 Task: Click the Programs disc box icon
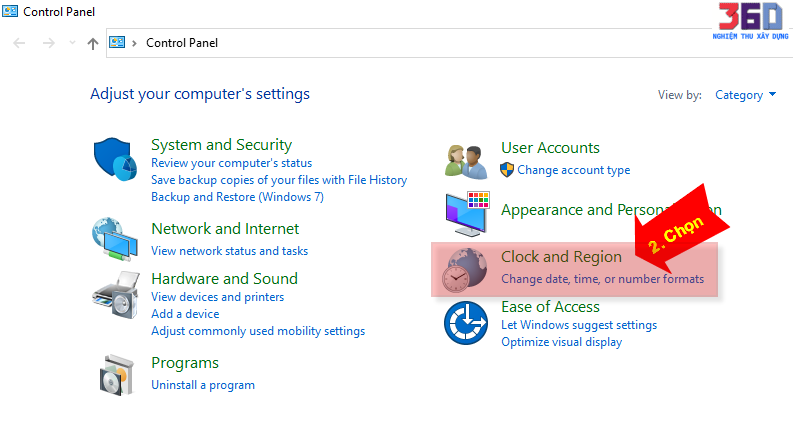(x=117, y=375)
